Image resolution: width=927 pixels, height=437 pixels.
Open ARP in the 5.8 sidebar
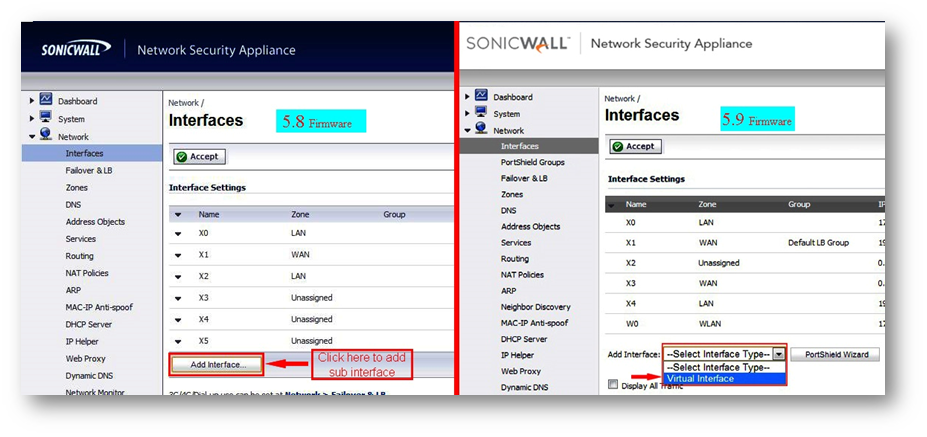coord(73,290)
